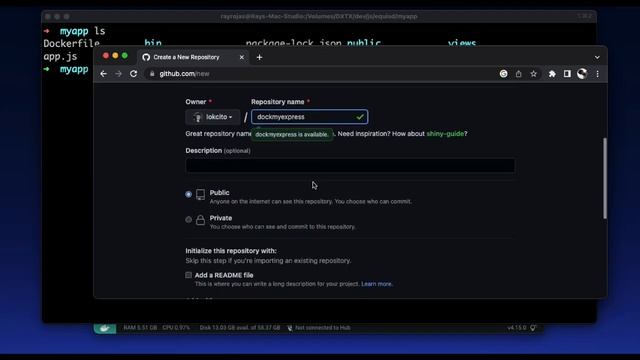This screenshot has width=640, height=360.
Task: Select the Public radio button
Action: (188, 194)
